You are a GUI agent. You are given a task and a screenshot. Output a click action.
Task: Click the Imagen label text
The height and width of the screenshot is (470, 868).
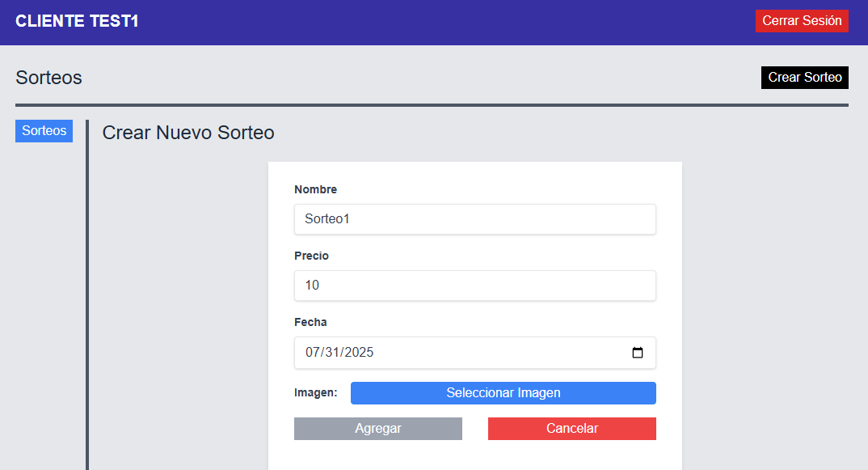point(315,393)
